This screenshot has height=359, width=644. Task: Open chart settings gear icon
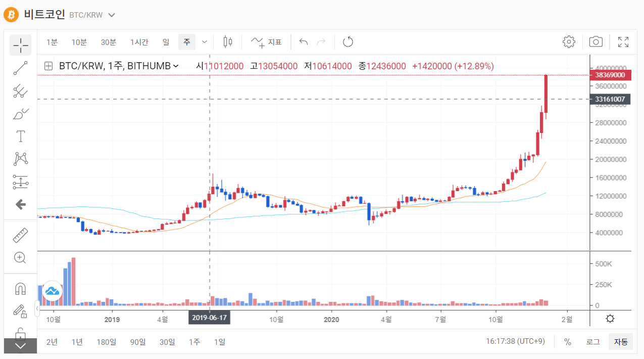[569, 42]
